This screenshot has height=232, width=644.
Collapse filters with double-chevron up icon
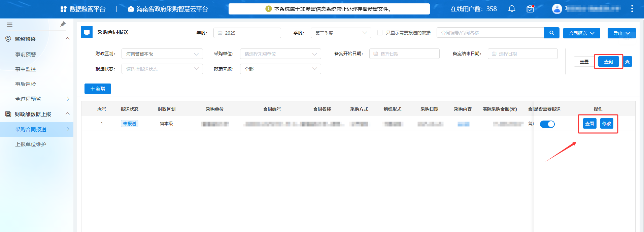tap(627, 62)
